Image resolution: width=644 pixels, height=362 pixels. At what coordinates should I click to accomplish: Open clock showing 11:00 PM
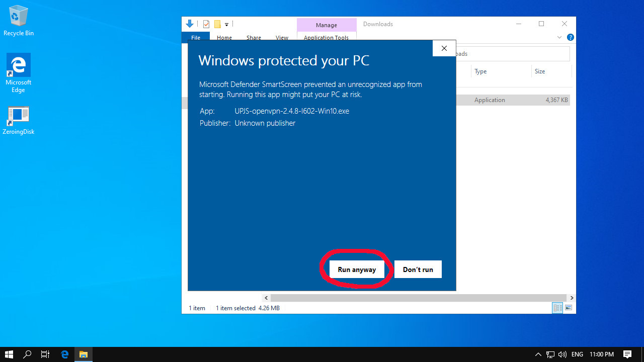(602, 354)
